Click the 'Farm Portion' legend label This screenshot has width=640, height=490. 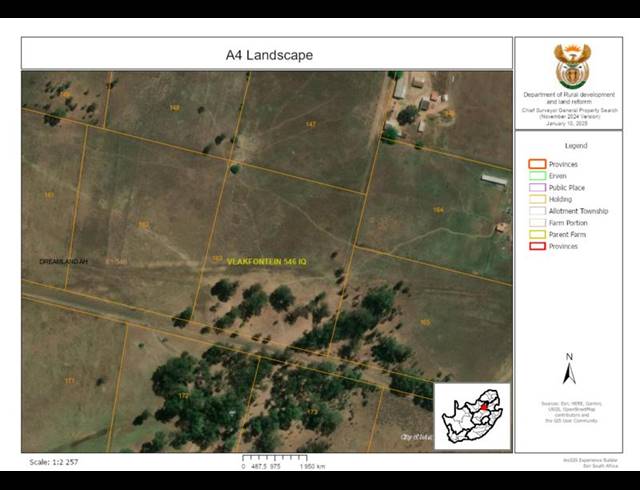568,223
